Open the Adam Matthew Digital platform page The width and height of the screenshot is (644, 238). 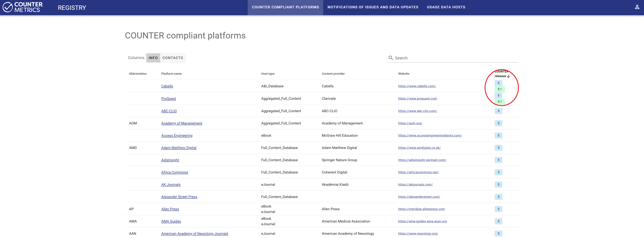(178, 148)
